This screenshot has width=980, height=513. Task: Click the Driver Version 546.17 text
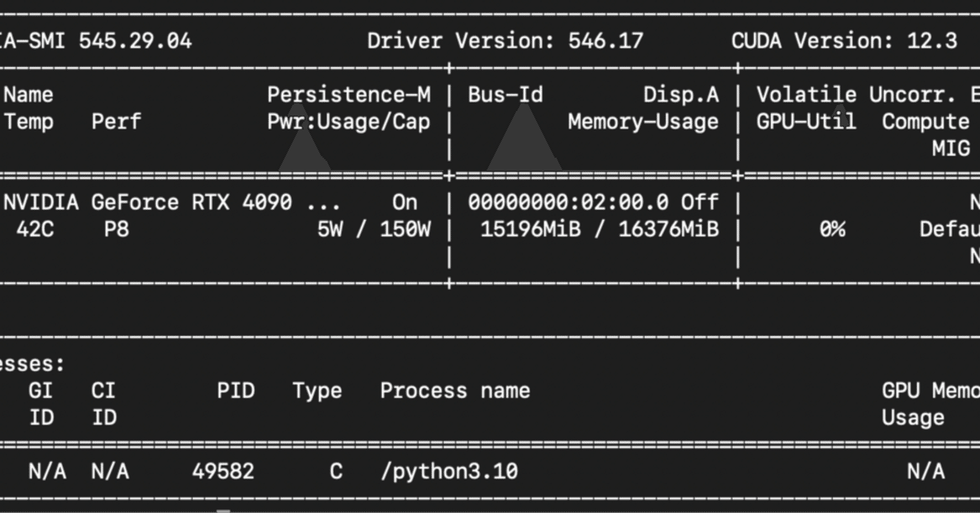click(x=506, y=41)
